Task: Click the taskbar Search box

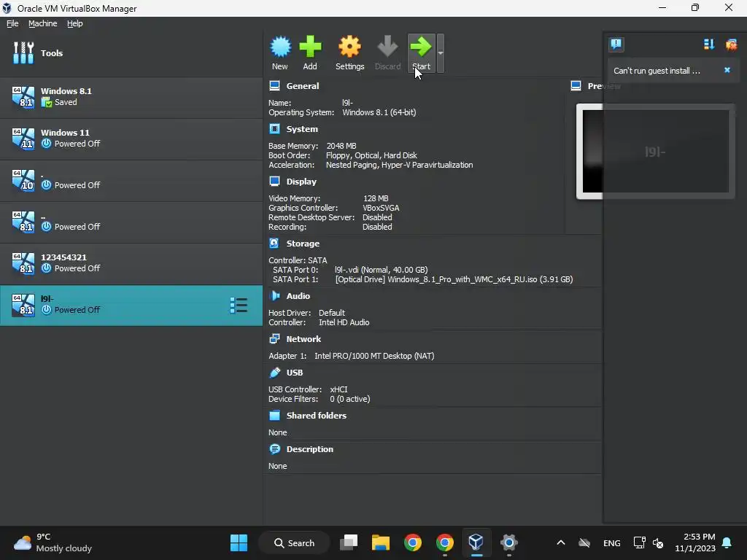Action: (295, 542)
